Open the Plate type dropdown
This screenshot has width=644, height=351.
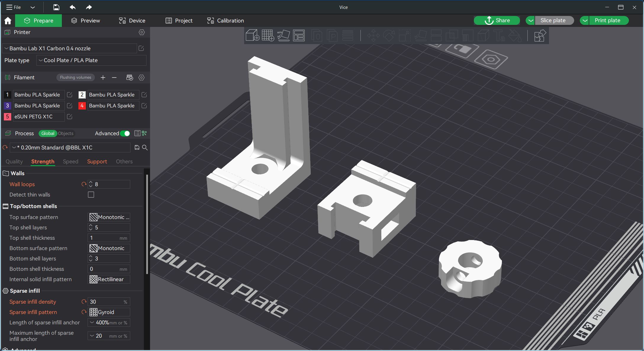point(91,60)
